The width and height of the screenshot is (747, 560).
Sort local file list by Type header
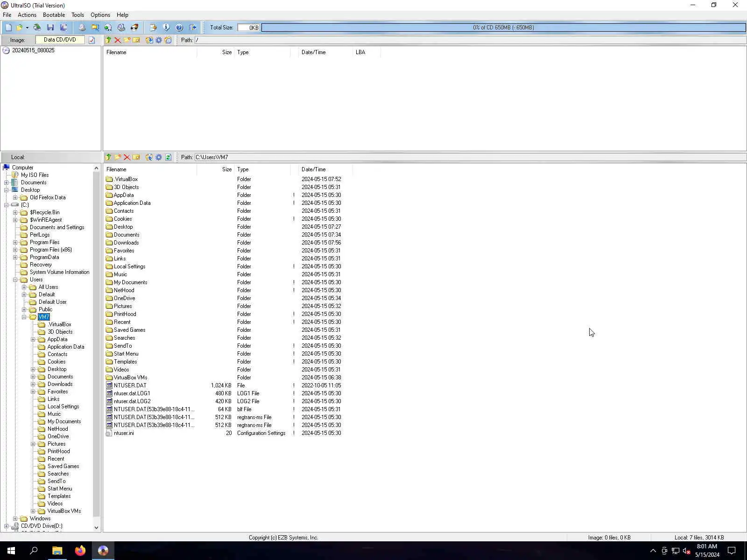click(262, 169)
